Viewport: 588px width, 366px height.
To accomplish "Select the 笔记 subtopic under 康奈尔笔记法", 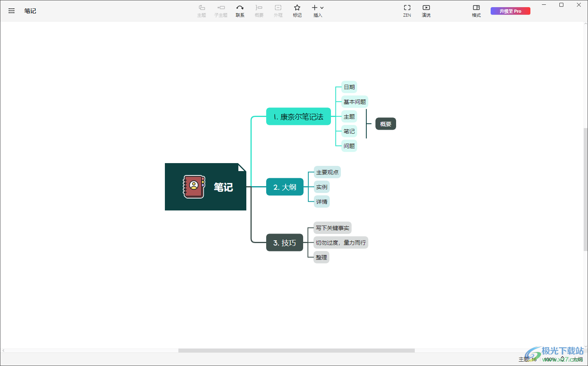I will click(349, 131).
